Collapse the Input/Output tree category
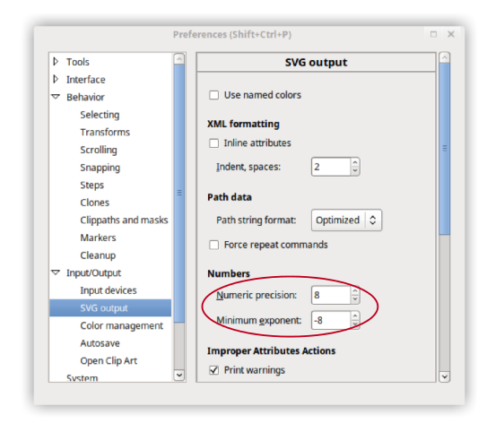 click(x=56, y=272)
